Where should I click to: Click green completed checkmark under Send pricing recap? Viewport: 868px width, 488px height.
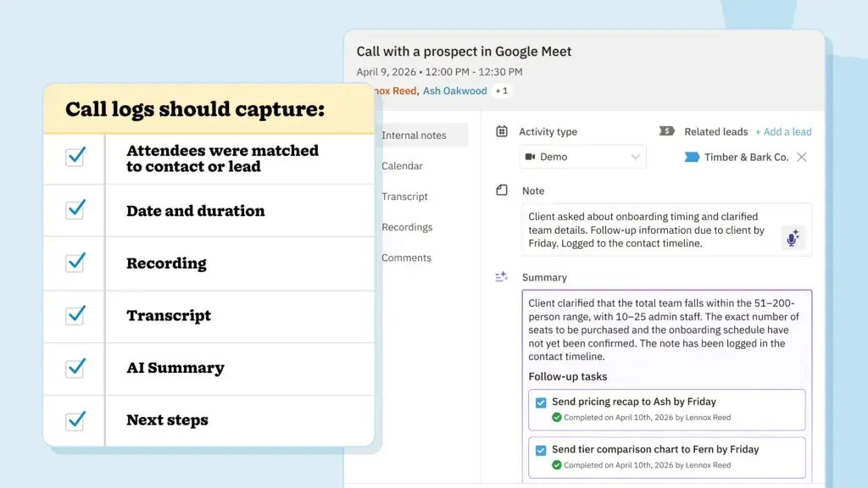(556, 417)
